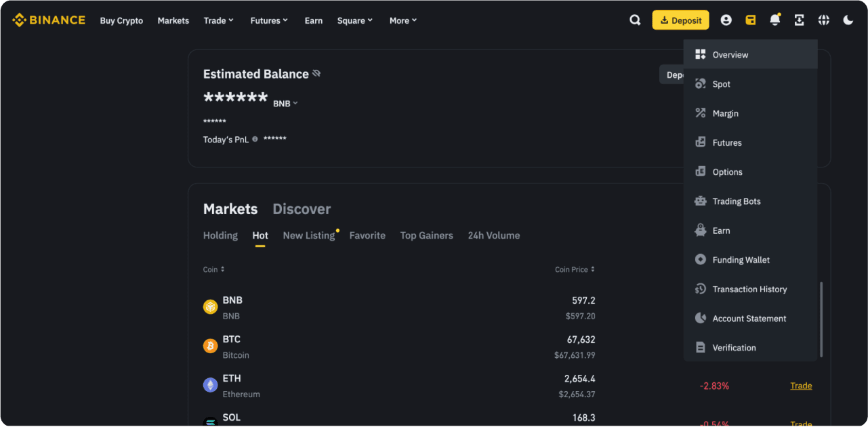Open Buy Crypto in navbar

click(x=121, y=20)
